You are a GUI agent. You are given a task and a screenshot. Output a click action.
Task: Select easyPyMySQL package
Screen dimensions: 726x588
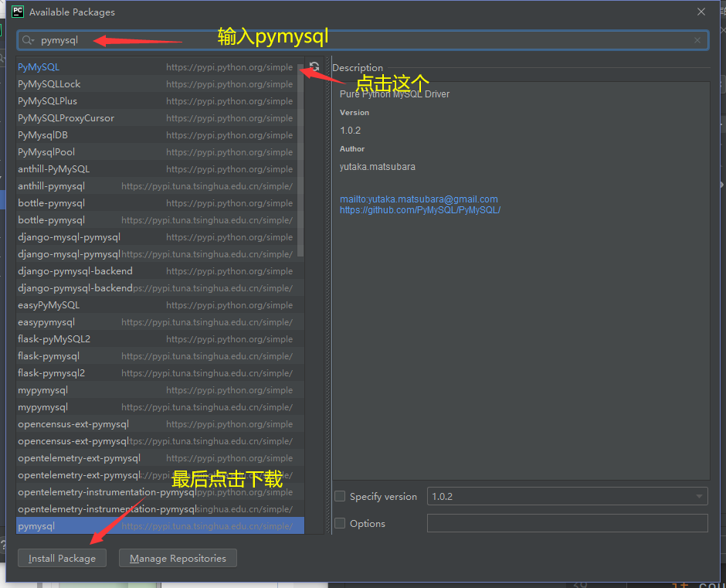[x=160, y=305]
